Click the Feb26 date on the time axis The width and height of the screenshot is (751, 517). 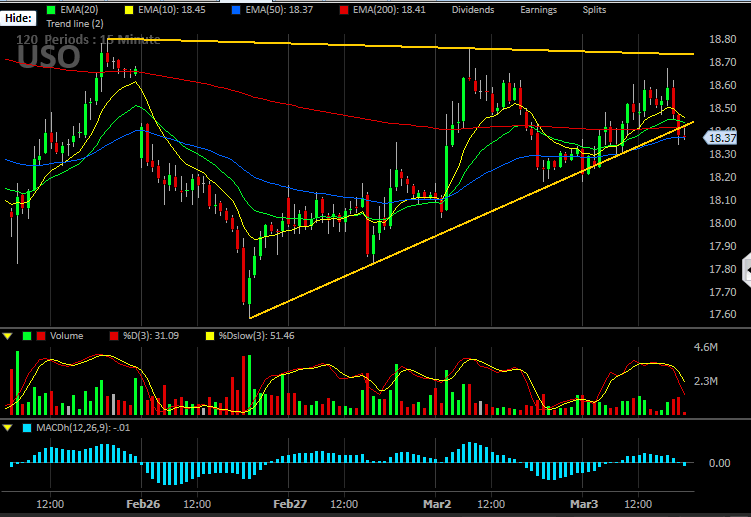coord(143,504)
